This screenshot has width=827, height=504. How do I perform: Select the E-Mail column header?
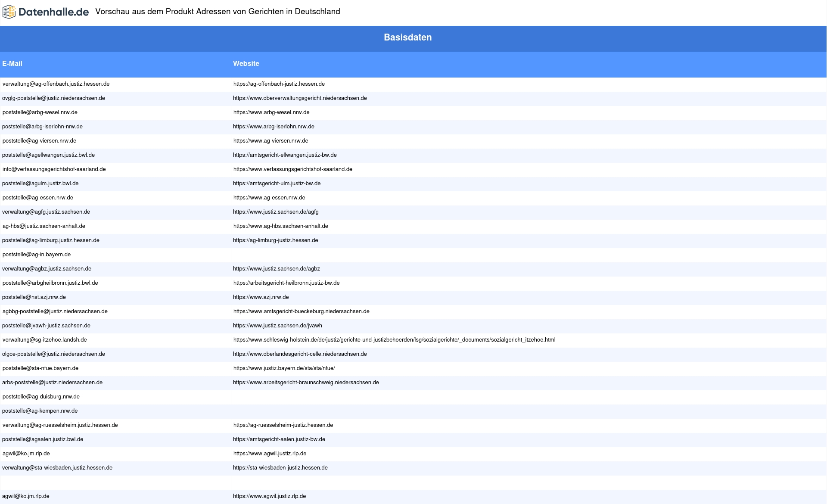pos(12,64)
